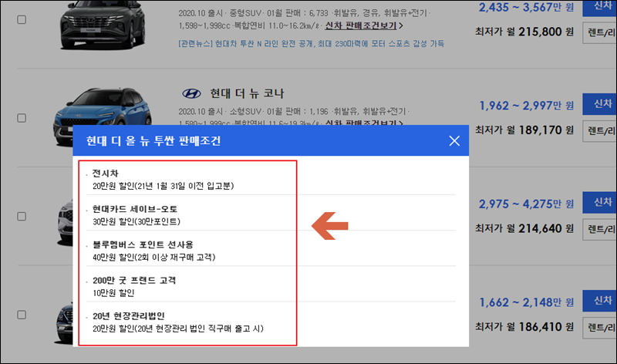Viewport: 617px width, 364px height.
Task: Click 신차 button in the 2,975 ~ 4,275만 원 row
Action: click(600, 202)
